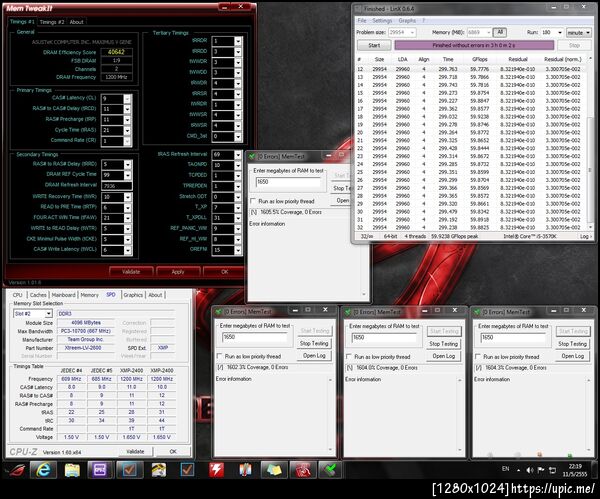Image resolution: width=600 pixels, height=499 pixels.
Task: Click the taskbar clock showing 22:19
Action: 575,470
